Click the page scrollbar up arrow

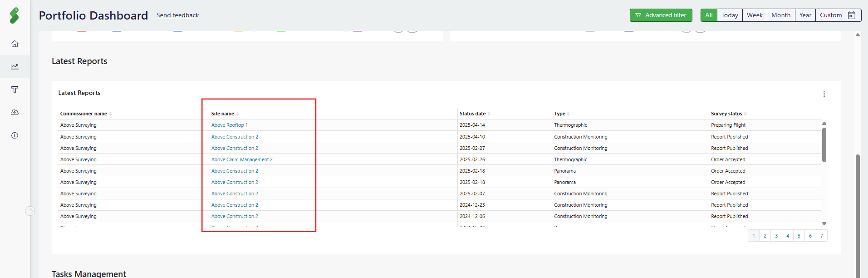tap(858, 35)
